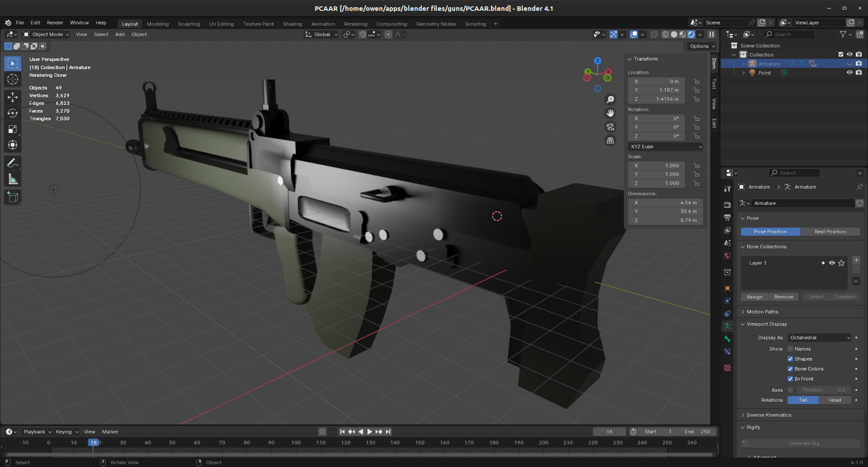Toggle pin icon in Properties header
868x467 pixels.
click(859, 187)
